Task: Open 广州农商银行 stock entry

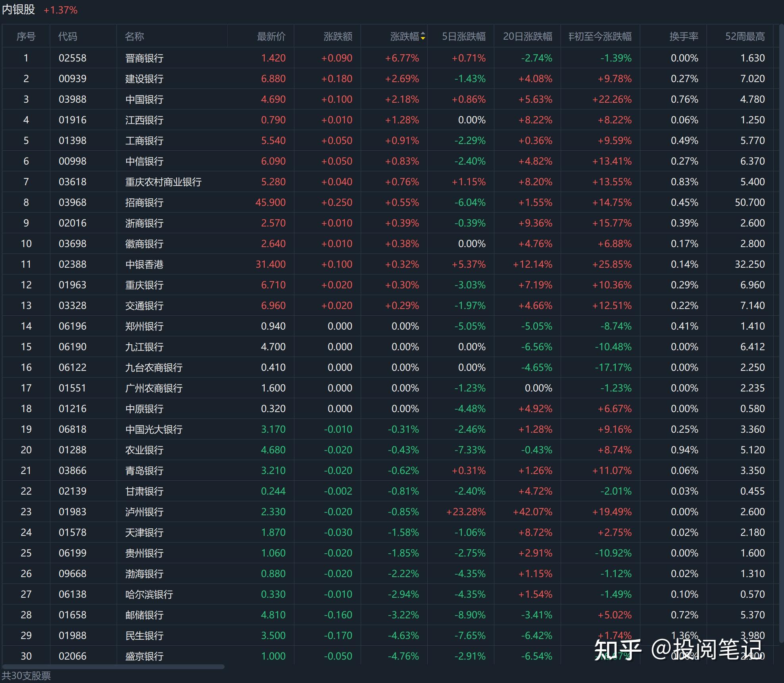Action: coord(154,388)
